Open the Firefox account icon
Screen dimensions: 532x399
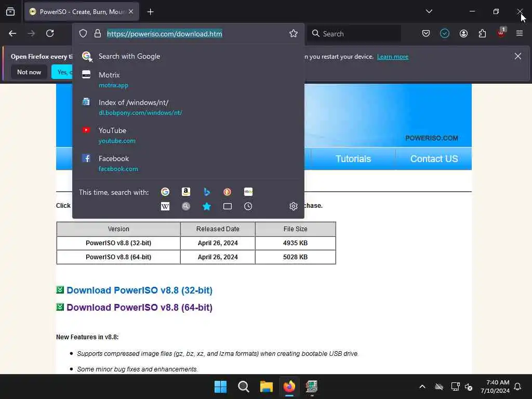tap(463, 33)
